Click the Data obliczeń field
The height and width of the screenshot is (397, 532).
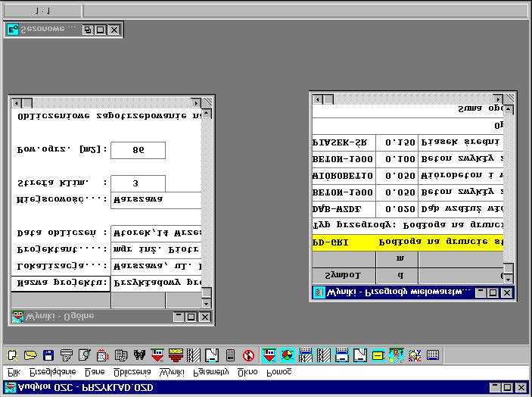156,233
